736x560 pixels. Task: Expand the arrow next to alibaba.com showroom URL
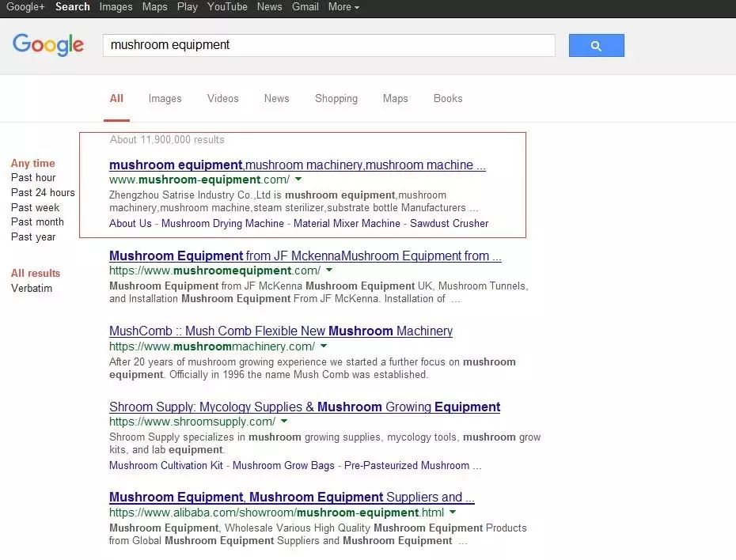tap(453, 513)
